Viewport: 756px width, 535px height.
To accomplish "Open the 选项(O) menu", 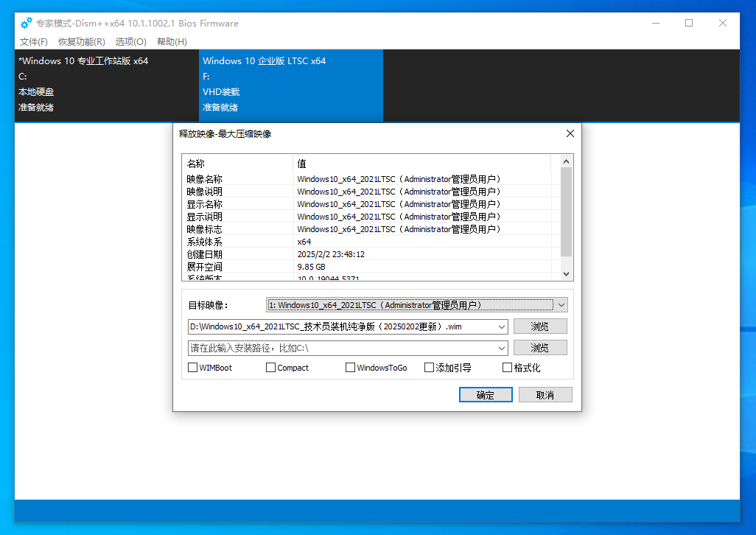I will (131, 42).
